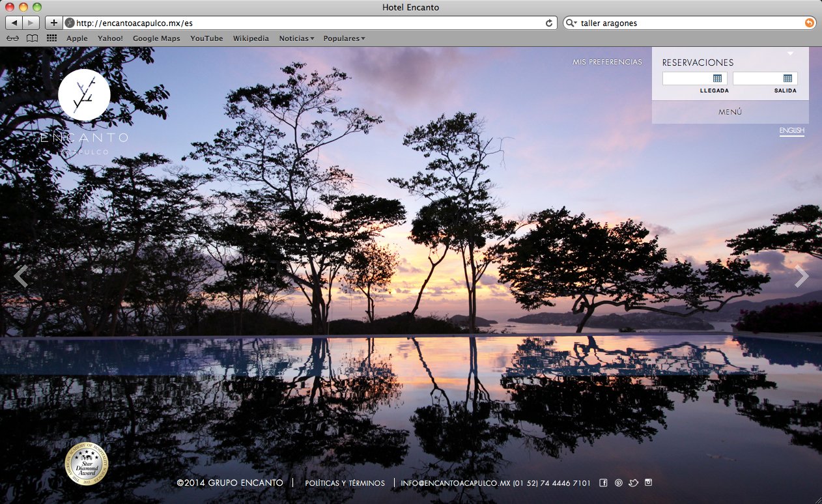
Task: Open the Instagram icon in footer
Action: point(648,483)
